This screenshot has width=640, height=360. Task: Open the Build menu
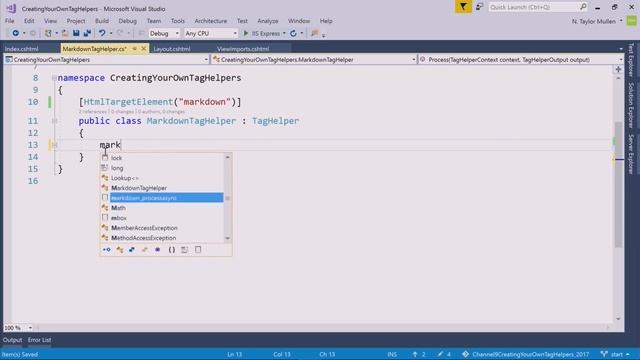point(102,21)
